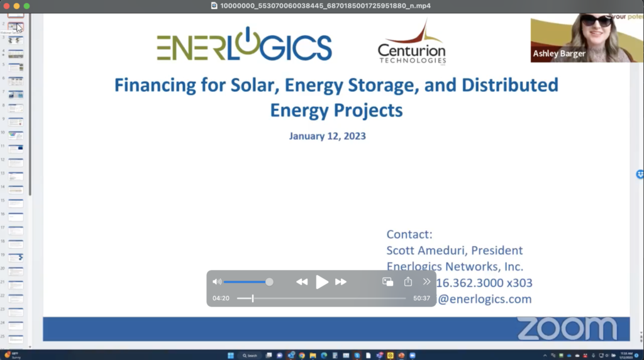This screenshot has height=360, width=644.
Task: Open the share menu in player
Action: tap(408, 281)
